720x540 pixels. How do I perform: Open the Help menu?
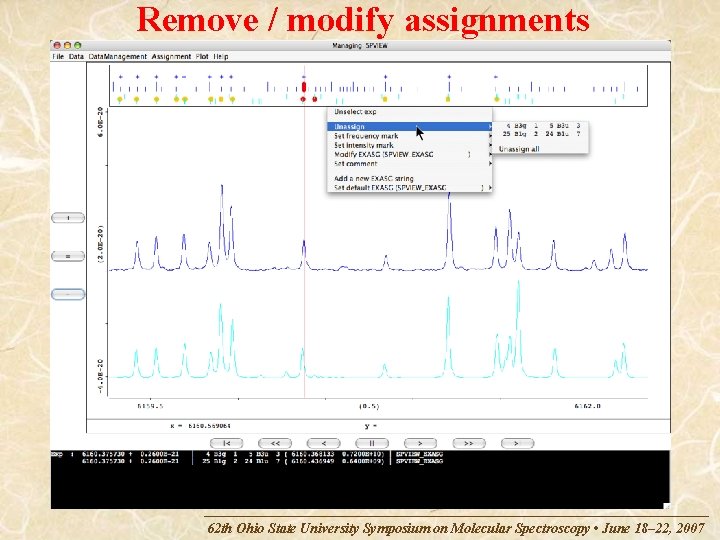[221, 56]
